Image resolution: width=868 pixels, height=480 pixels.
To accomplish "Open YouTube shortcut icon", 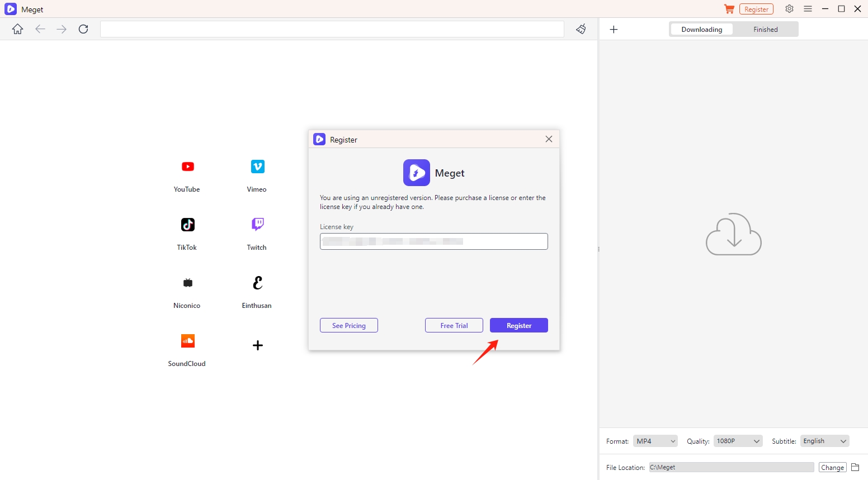I will coord(187,167).
